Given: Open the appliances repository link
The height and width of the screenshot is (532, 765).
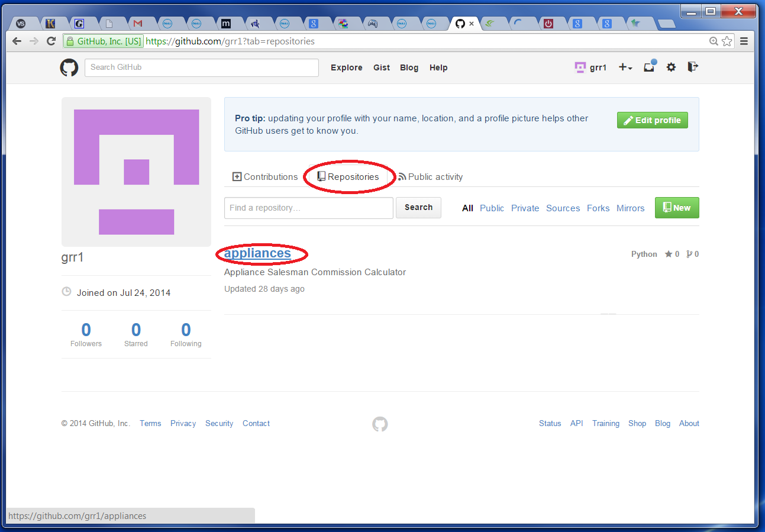Looking at the screenshot, I should point(257,253).
